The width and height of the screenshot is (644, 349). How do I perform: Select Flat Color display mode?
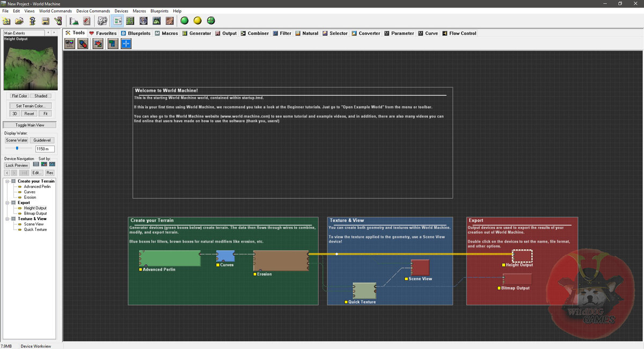pyautogui.click(x=19, y=96)
